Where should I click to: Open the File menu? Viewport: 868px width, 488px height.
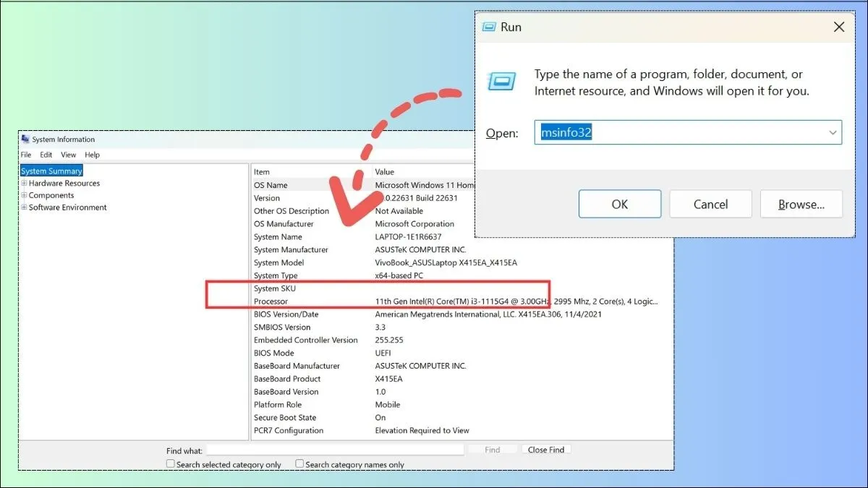point(26,155)
